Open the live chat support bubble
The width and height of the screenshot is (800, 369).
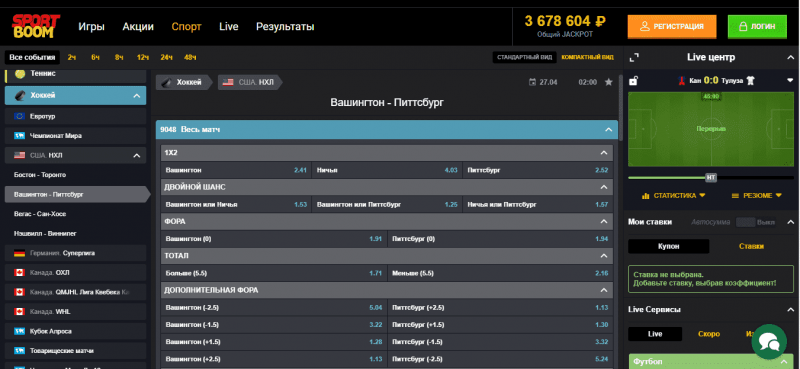(x=769, y=341)
